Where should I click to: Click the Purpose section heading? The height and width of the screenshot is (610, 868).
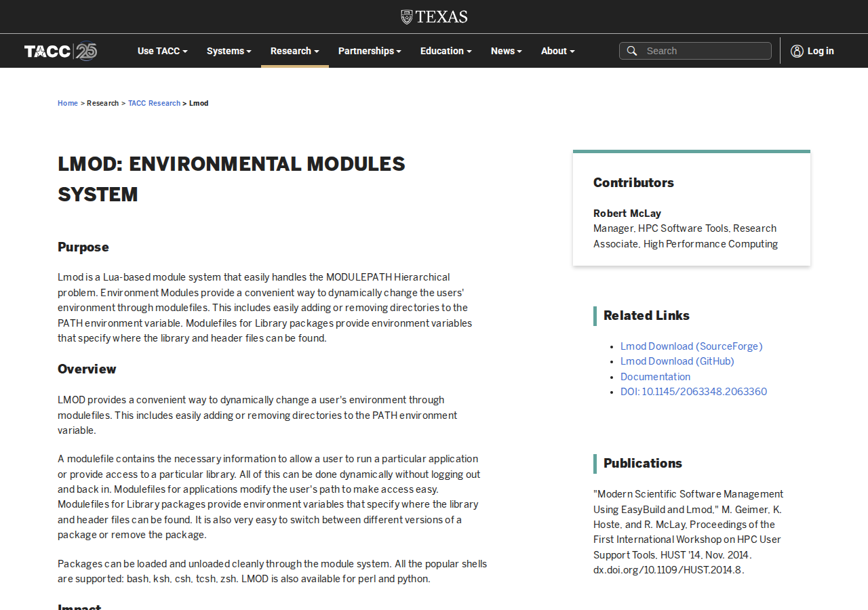coord(83,247)
